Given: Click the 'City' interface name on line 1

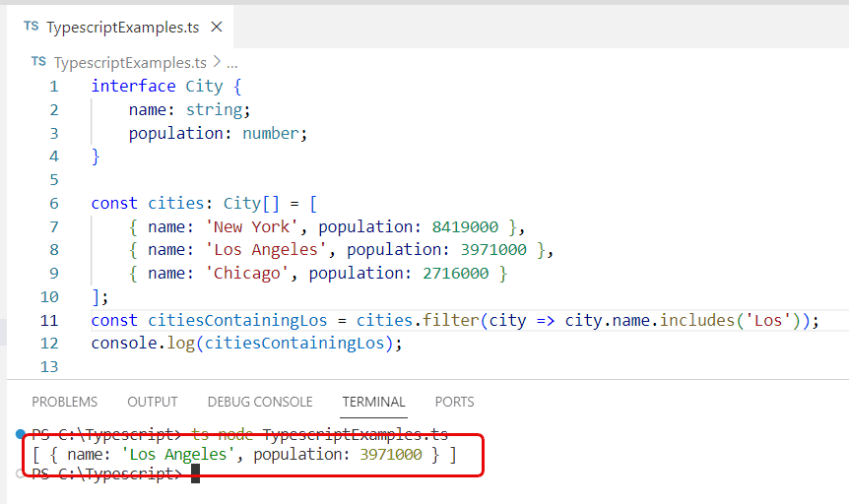Looking at the screenshot, I should [204, 86].
